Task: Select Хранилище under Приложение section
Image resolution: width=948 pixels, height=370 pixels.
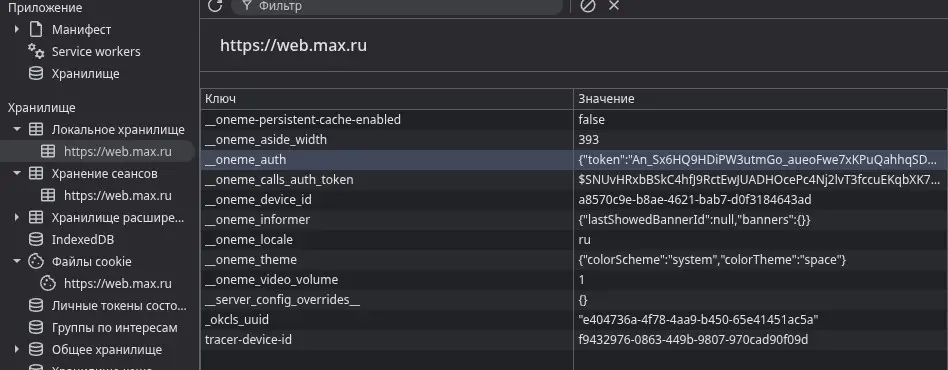Action: 85,74
